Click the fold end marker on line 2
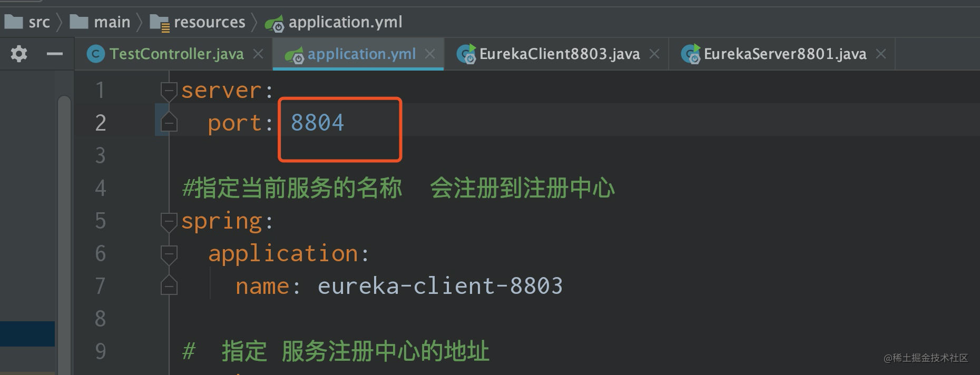980x375 pixels. click(x=169, y=122)
